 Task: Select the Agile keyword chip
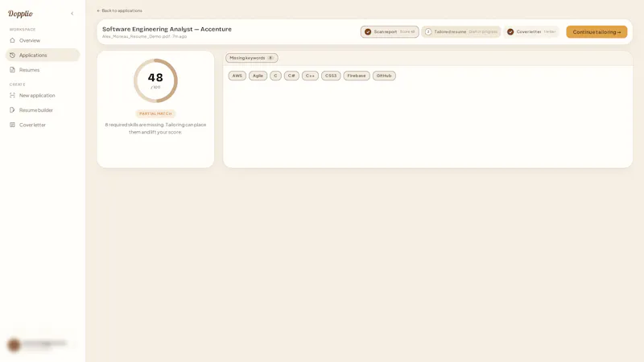(x=258, y=76)
